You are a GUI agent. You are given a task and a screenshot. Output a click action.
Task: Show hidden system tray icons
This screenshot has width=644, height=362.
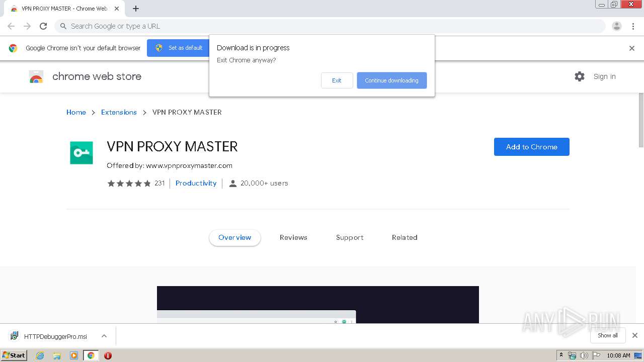coord(561,355)
